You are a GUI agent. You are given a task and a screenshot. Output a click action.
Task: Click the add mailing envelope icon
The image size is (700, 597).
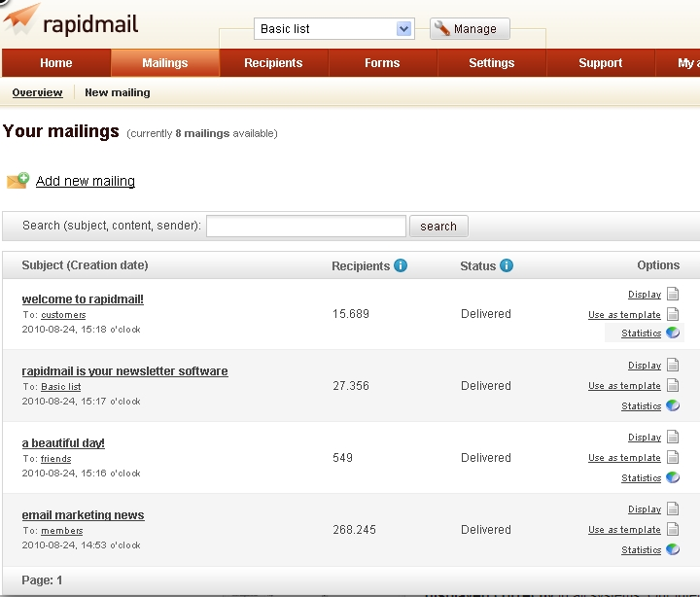pos(17,181)
